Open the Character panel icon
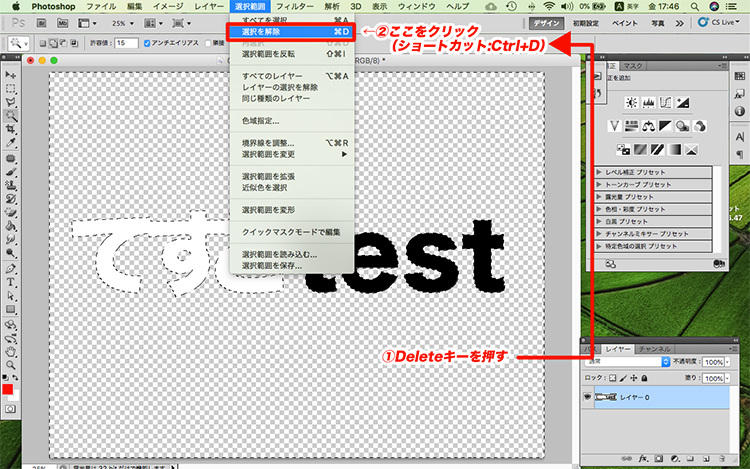Image resolution: width=750 pixels, height=469 pixels. pyautogui.click(x=739, y=137)
